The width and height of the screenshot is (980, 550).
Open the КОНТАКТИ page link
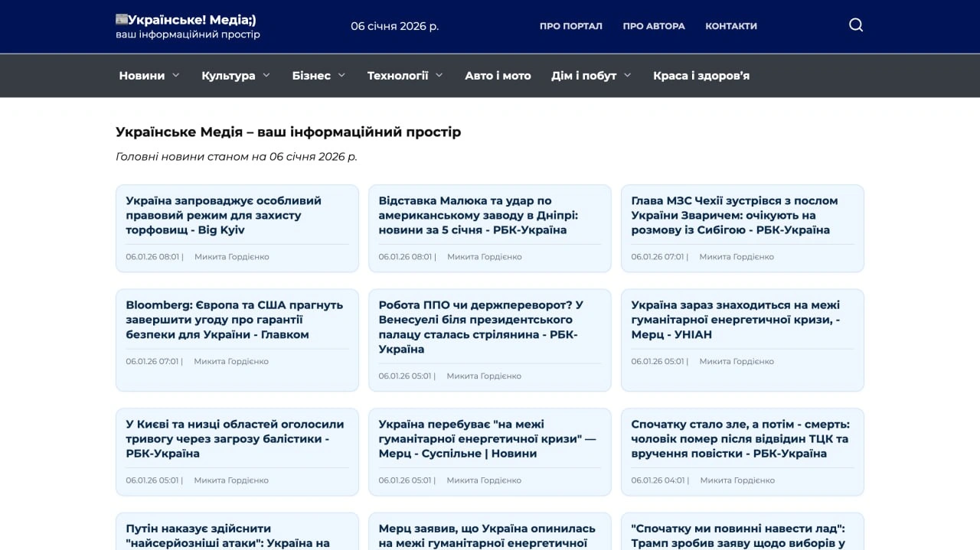pos(731,26)
